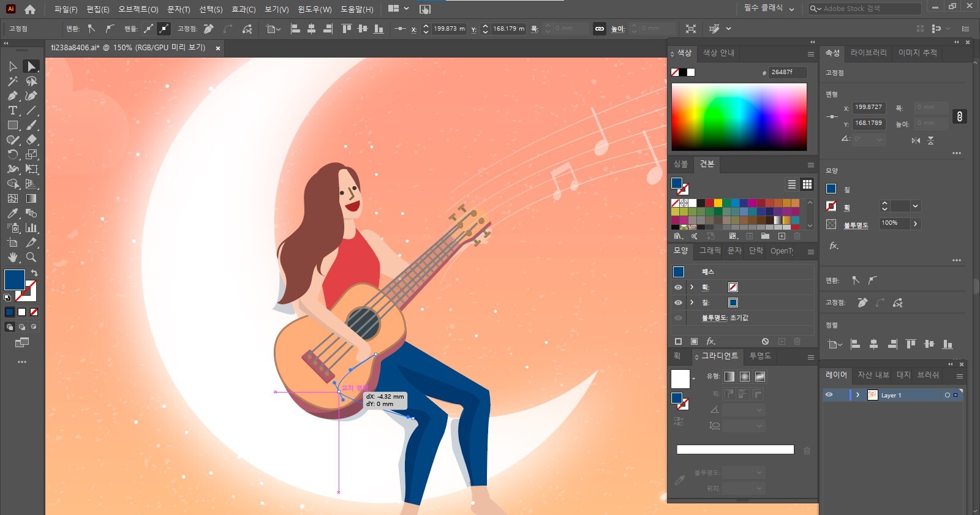This screenshot has width=980, height=515.
Task: Activate the Direct Selection tool
Action: 31,66
